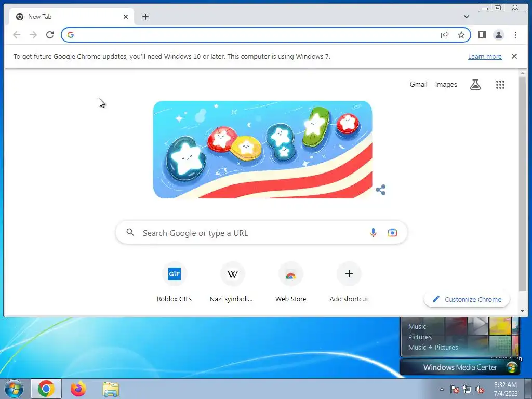Open the Chrome three-dot menu
Image resolution: width=532 pixels, height=399 pixels.
[x=515, y=35]
